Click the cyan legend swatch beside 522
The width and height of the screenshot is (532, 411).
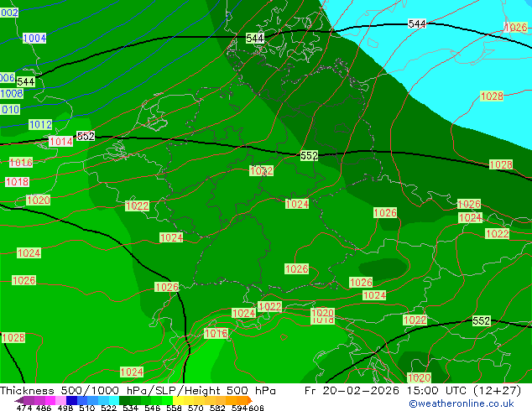click(x=114, y=400)
